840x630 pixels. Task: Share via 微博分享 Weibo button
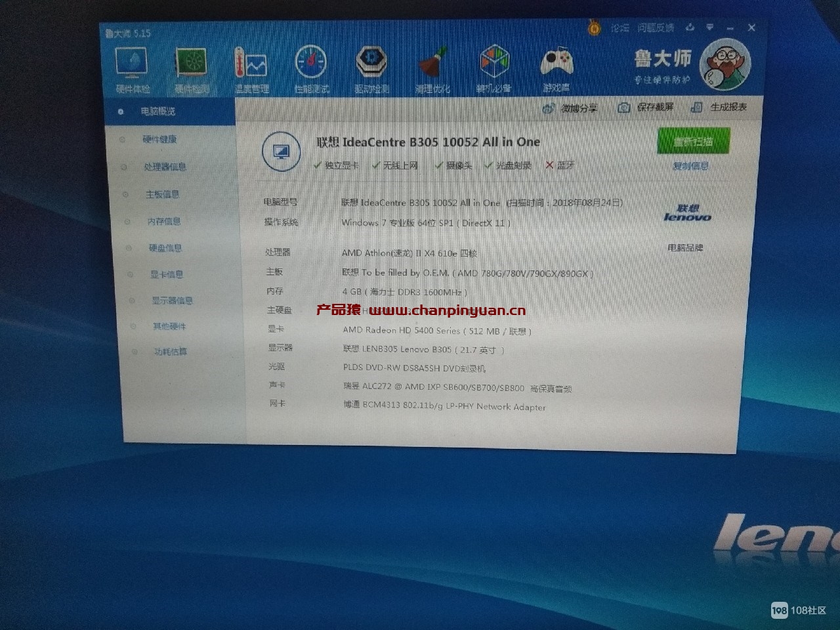pyautogui.click(x=569, y=108)
